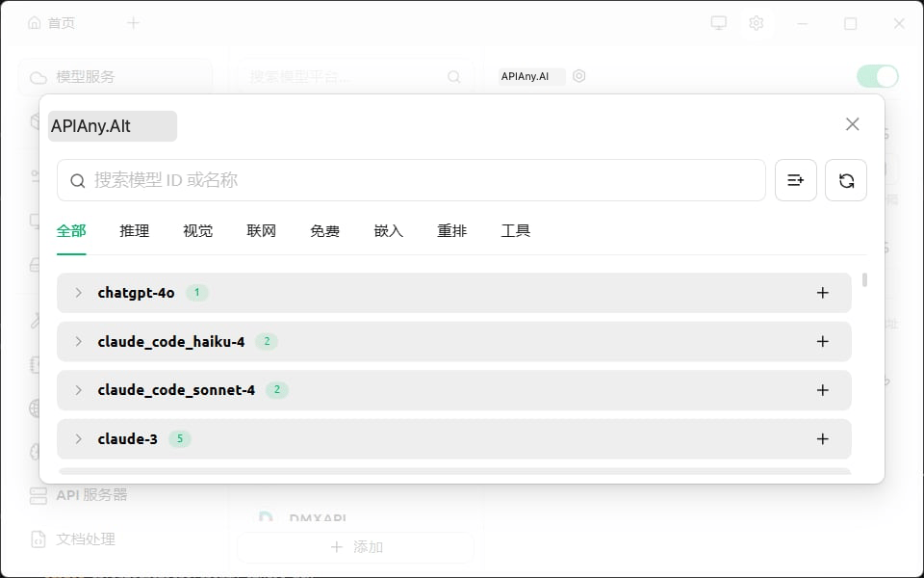Screen dimensions: 924x578
Task: Add all chatgpt-4o models with plus
Action: coord(823,293)
